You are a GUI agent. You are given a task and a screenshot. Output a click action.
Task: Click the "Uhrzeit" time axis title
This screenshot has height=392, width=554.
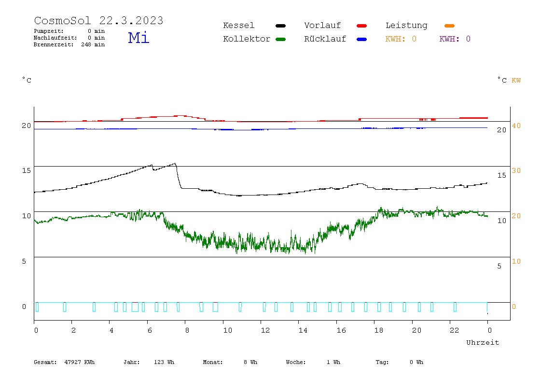click(x=483, y=342)
